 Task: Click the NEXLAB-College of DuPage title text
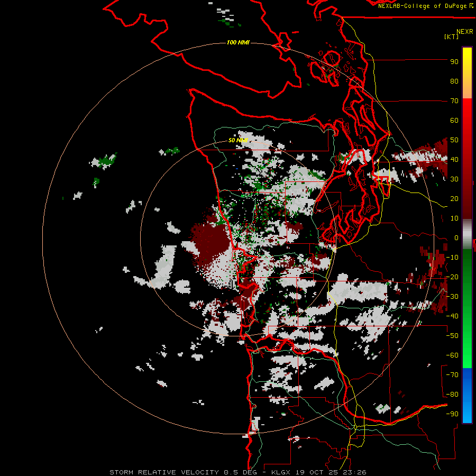[426, 6]
